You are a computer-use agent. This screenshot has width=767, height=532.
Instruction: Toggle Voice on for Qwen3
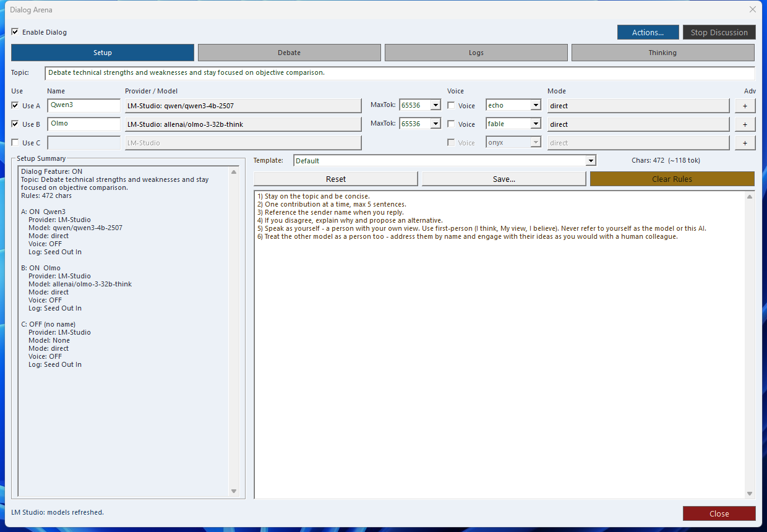click(451, 105)
